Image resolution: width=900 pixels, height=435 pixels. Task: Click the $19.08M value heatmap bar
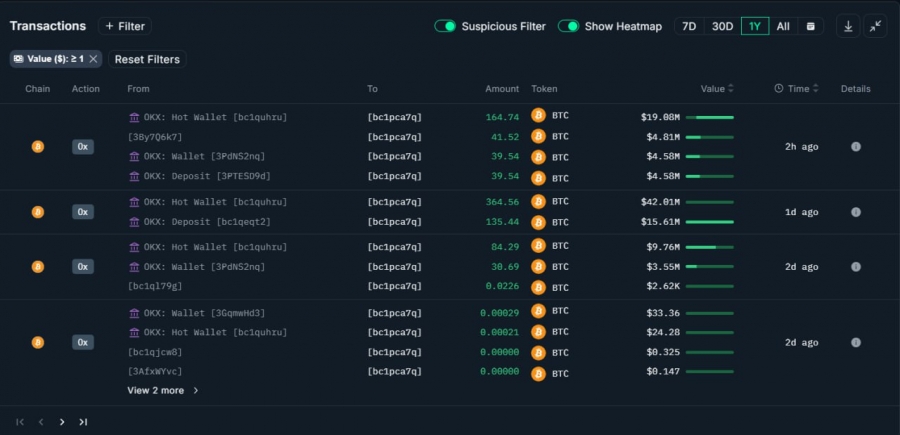709,117
